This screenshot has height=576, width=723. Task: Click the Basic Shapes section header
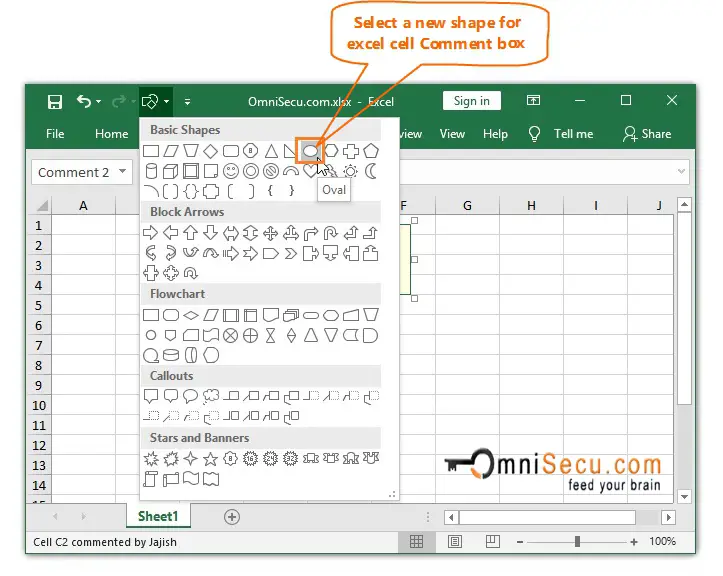[261, 130]
